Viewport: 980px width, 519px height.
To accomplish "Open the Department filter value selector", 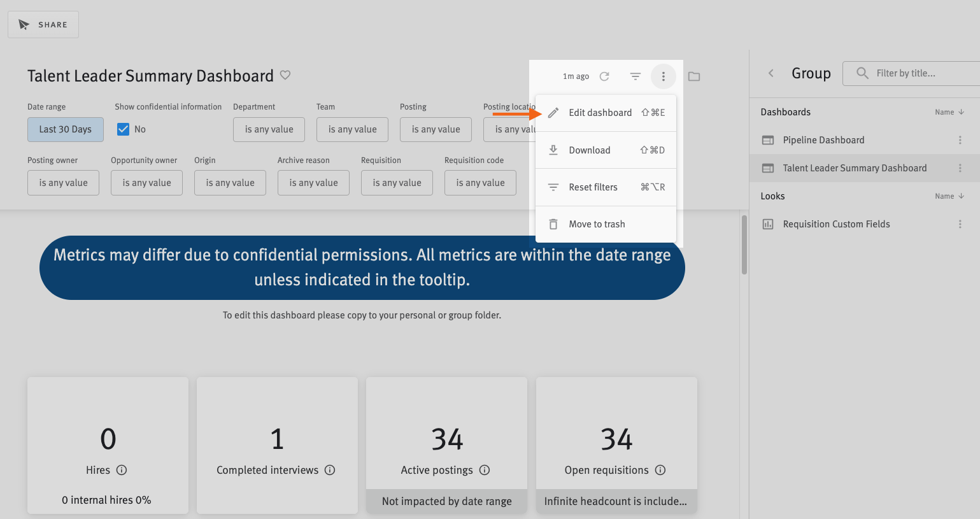I will pyautogui.click(x=269, y=129).
